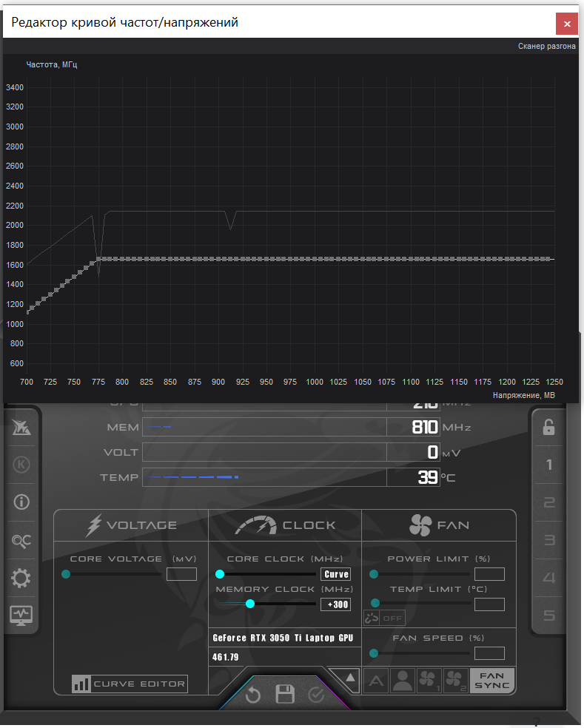Viewport: 584px width, 728px height.
Task: Click the Memory Clock +300 field
Action: [336, 604]
